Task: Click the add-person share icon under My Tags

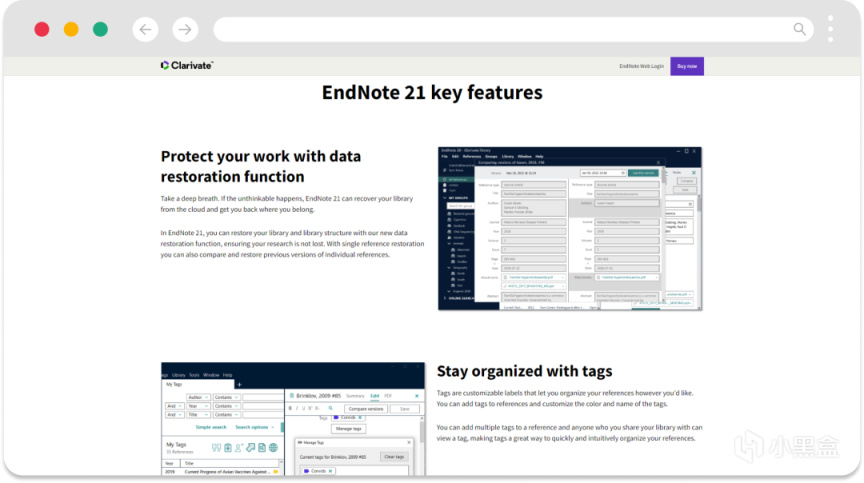Action: click(x=239, y=448)
